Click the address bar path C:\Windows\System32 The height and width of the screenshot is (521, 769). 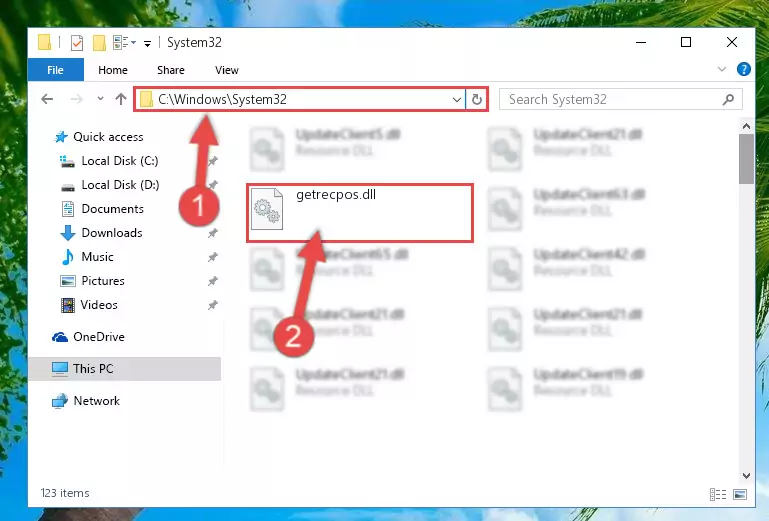pyautogui.click(x=222, y=100)
